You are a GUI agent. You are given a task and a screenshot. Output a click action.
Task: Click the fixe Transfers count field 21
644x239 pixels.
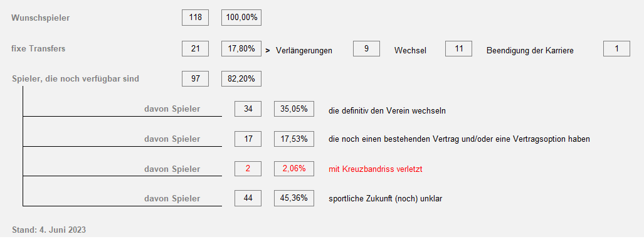click(x=196, y=48)
